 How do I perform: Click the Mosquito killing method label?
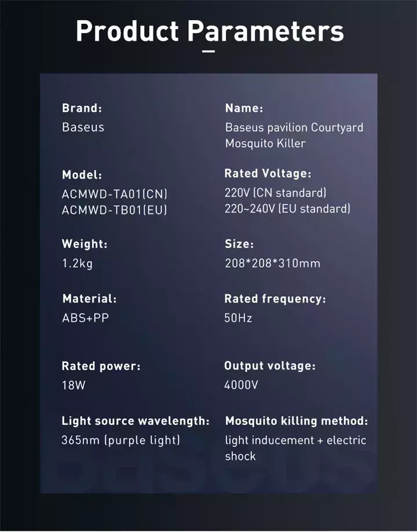[297, 421]
